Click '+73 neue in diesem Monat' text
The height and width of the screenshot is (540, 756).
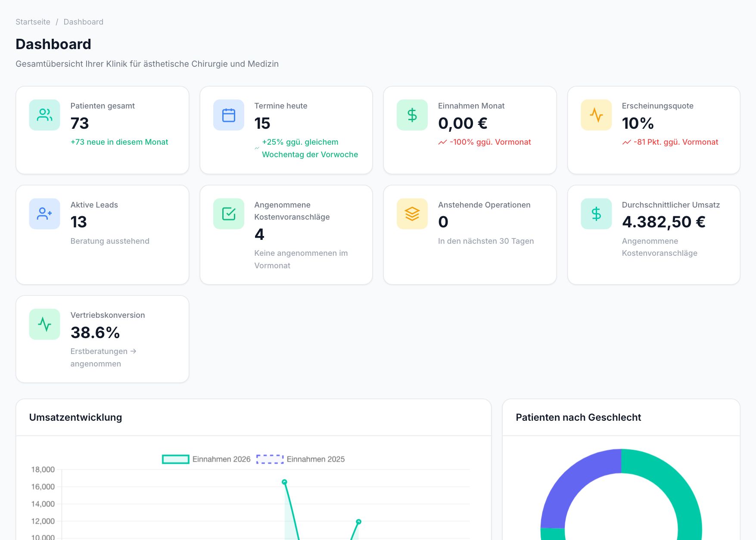pyautogui.click(x=119, y=142)
